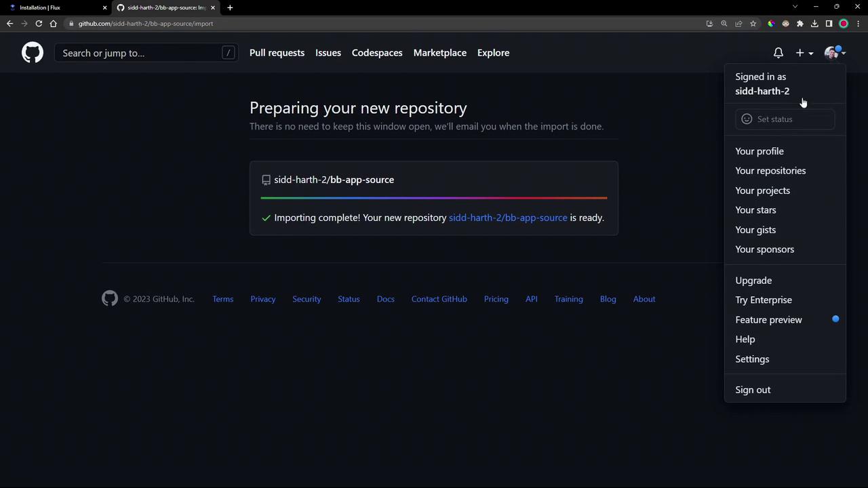This screenshot has height=488, width=868.
Task: Select Your repositories from user menu
Action: [x=785, y=171]
